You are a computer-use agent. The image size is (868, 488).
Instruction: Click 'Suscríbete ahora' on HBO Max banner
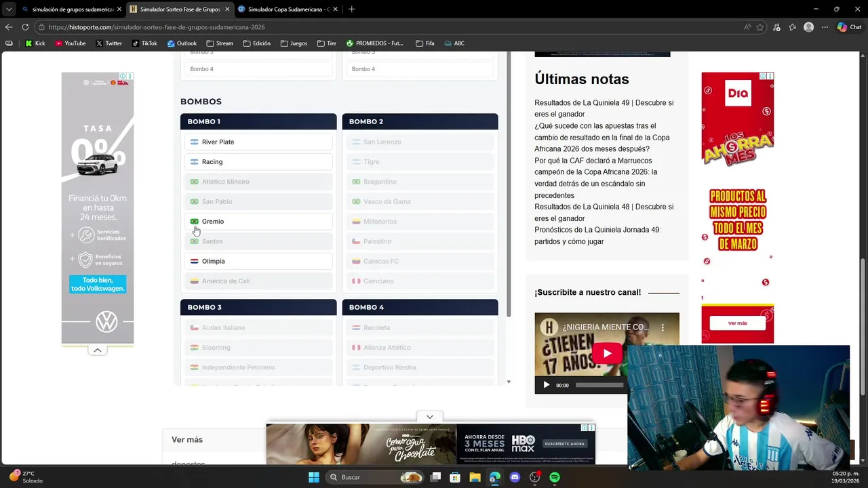click(564, 444)
